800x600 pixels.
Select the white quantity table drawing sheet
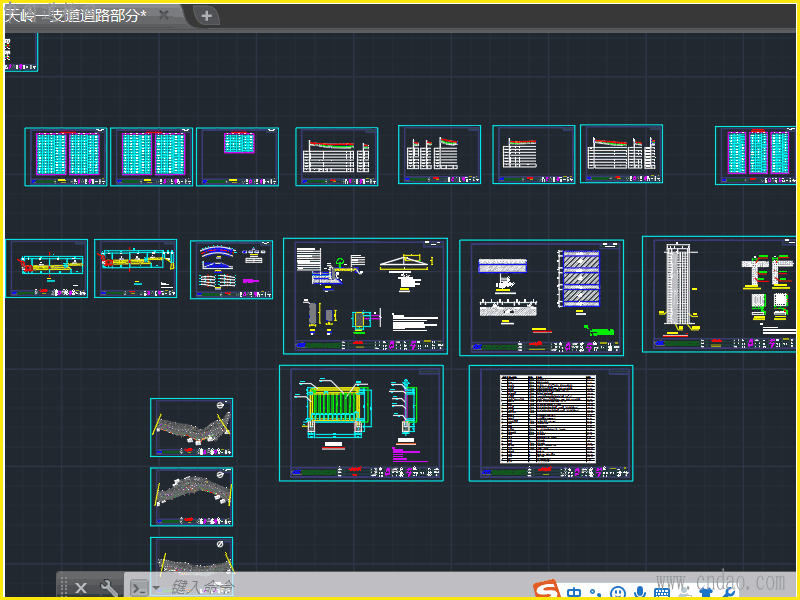coord(550,422)
